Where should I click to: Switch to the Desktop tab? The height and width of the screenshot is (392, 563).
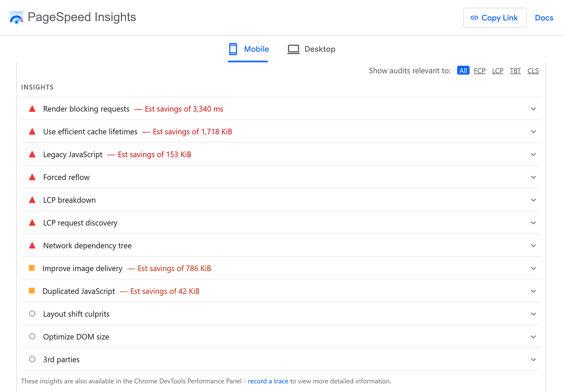pyautogui.click(x=320, y=49)
